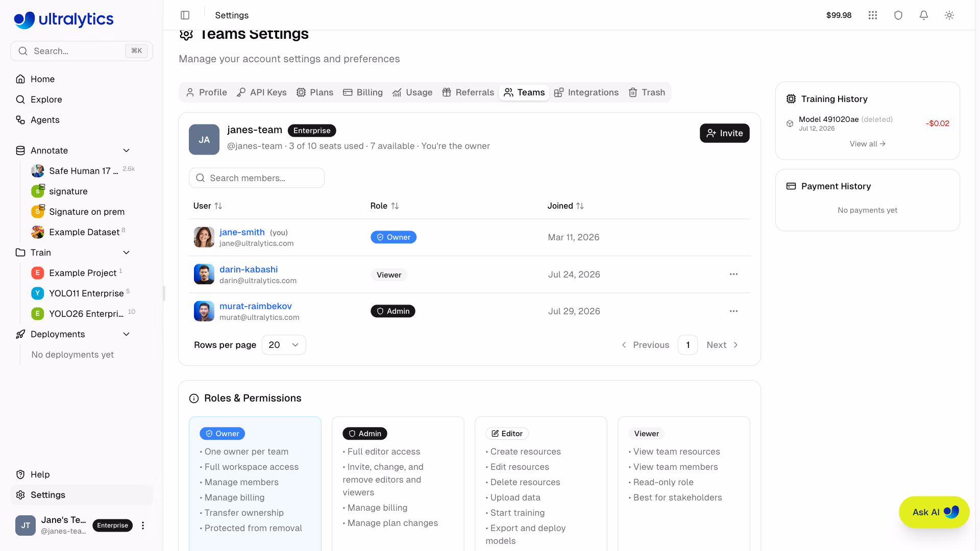Image resolution: width=980 pixels, height=551 pixels.
Task: Go to Next members page
Action: 722,345
